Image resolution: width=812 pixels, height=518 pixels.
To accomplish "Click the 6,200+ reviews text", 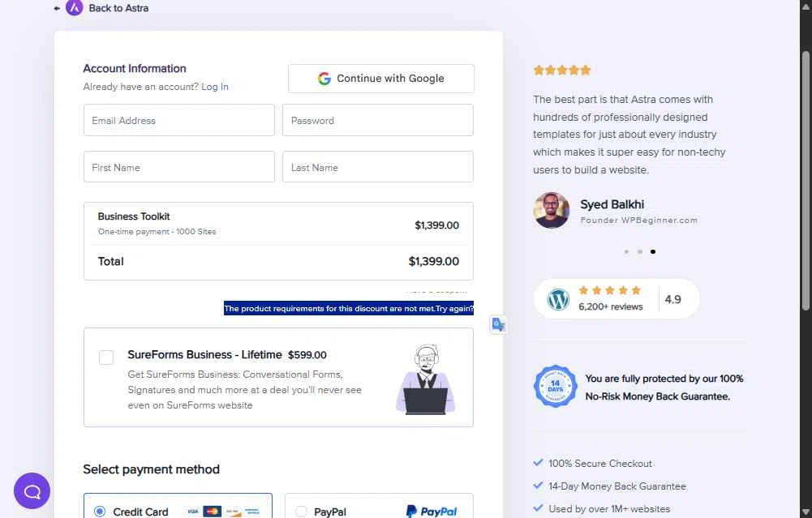I will pyautogui.click(x=611, y=306).
